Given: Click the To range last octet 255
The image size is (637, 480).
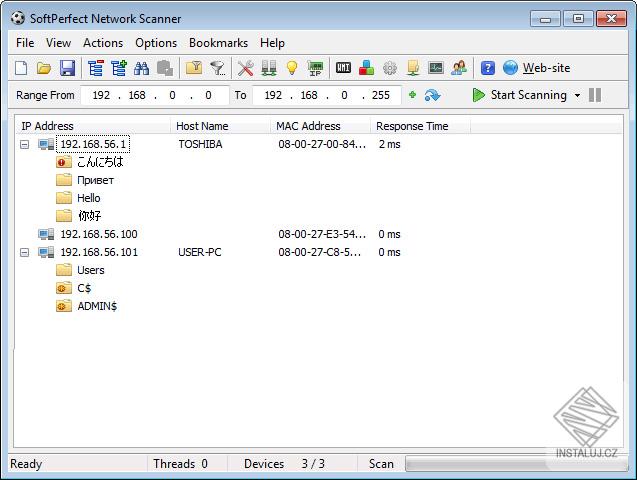Looking at the screenshot, I should click(381, 95).
